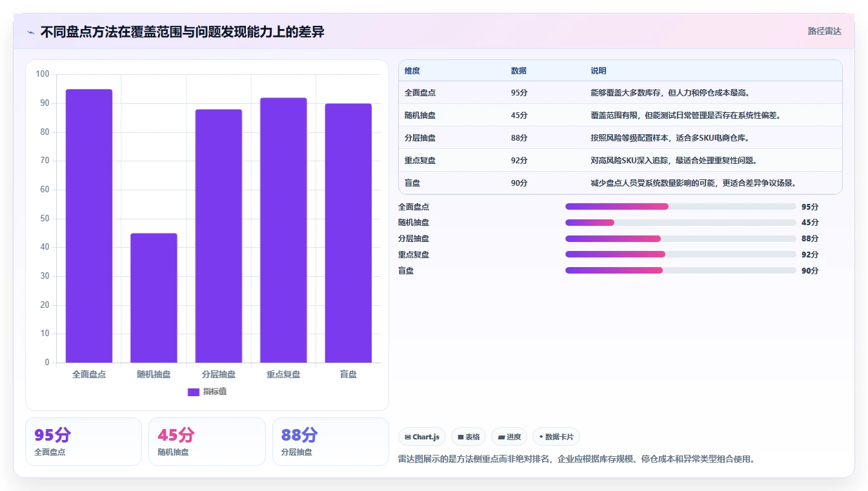Click the 重点复盘 x-axis label
This screenshot has height=491, width=868.
click(x=283, y=374)
